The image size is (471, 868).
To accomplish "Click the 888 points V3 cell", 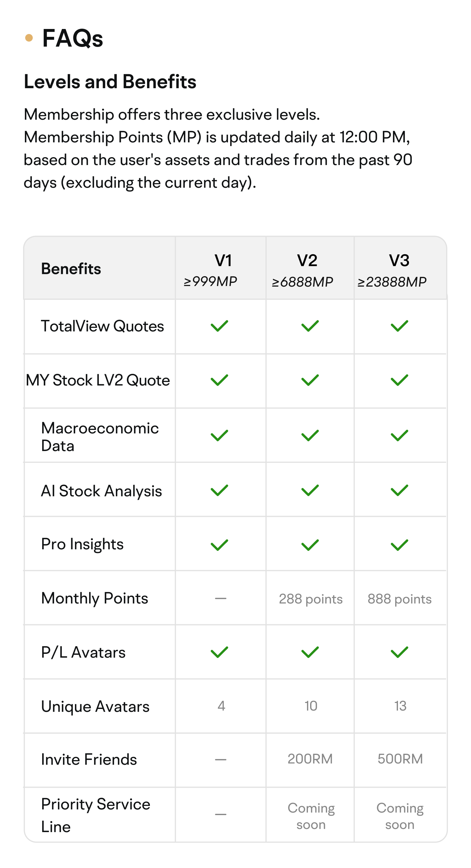I will pos(400,599).
